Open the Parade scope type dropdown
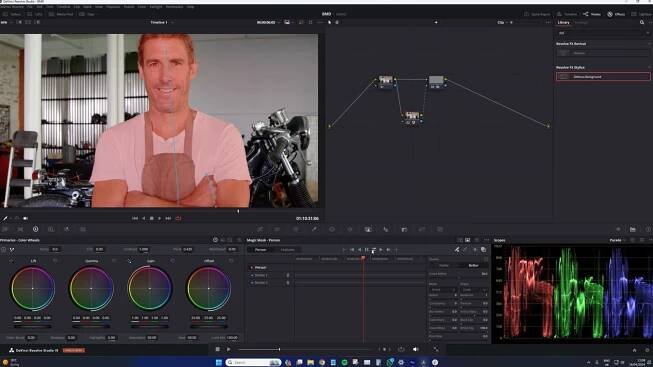The height and width of the screenshot is (367, 653). [618, 240]
